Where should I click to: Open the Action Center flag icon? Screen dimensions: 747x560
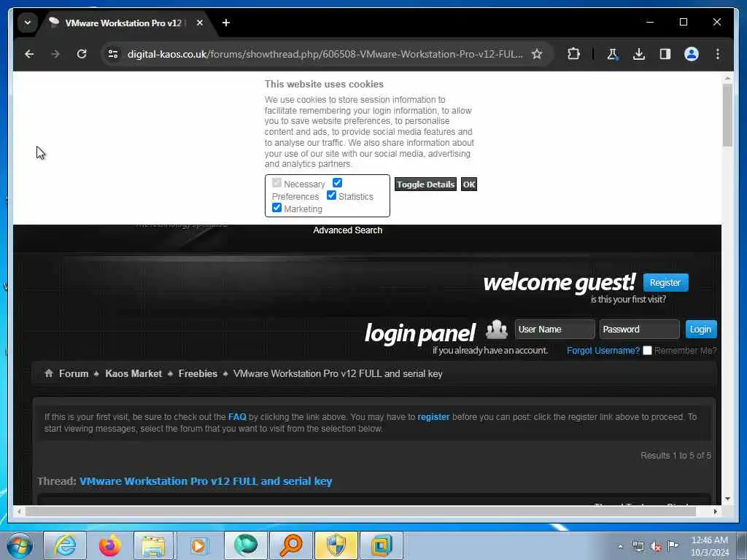(673, 545)
